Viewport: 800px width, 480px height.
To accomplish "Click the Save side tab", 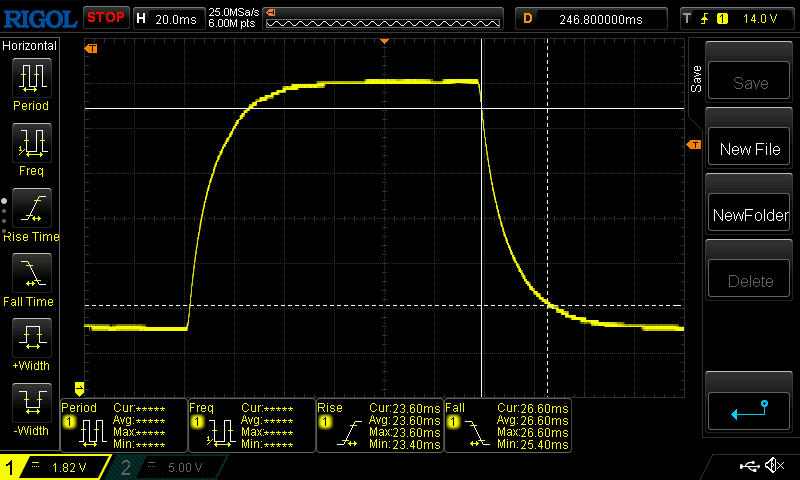I will pos(695,78).
